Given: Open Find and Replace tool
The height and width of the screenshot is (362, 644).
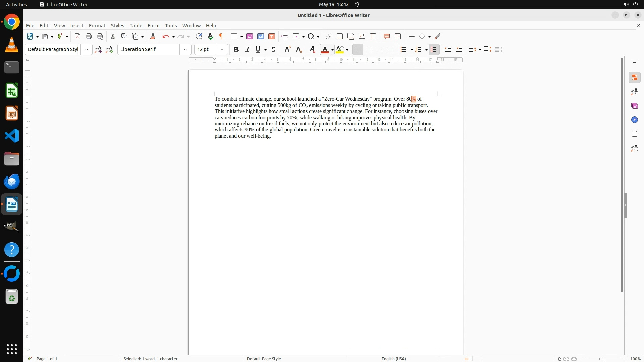Looking at the screenshot, I should click(199, 36).
